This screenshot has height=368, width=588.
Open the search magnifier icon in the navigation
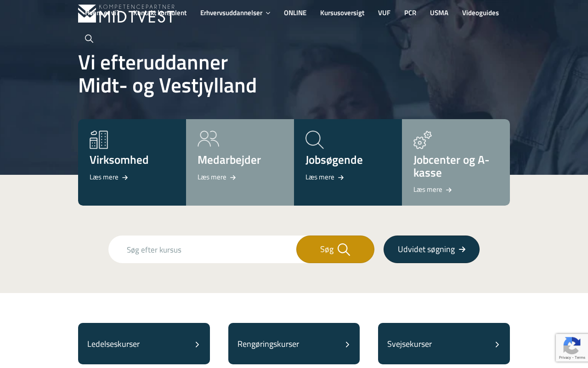(x=89, y=39)
